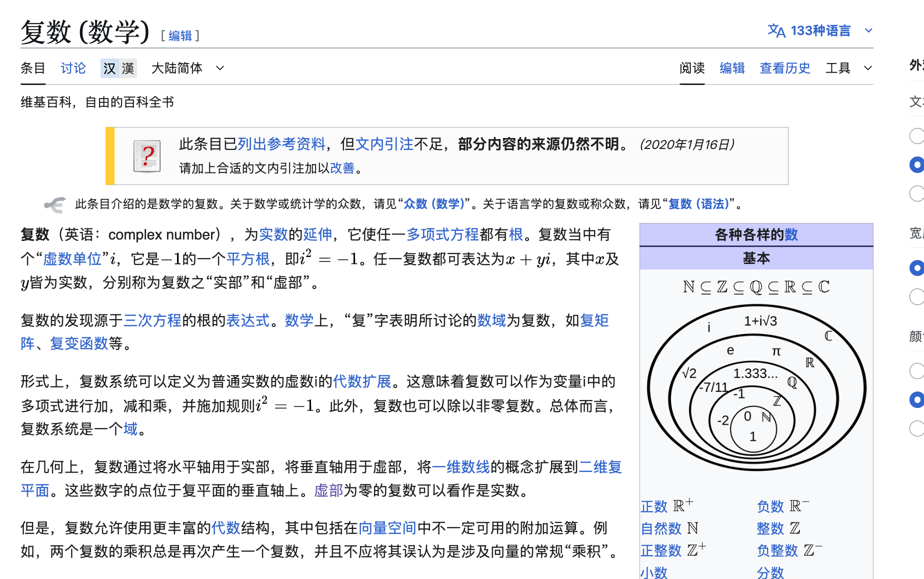Viewport: 924px width, 579px height.
Task: Open the 三次方程 link
Action: coord(152,320)
